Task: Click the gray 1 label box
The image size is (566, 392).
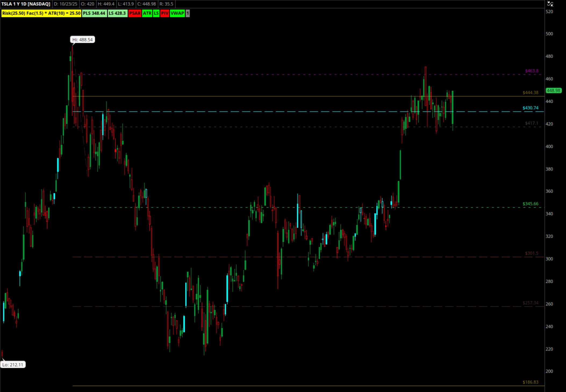Action: [x=188, y=13]
